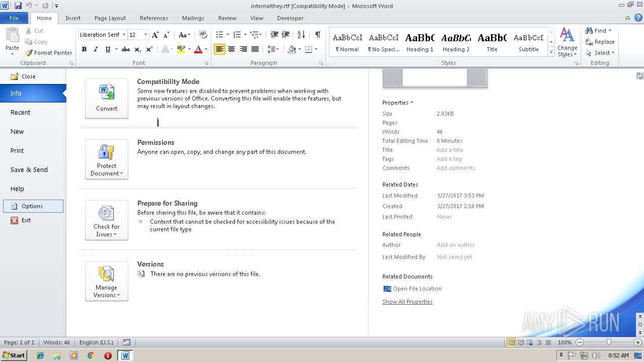Open the File backstage tab
The width and height of the screenshot is (644, 362).
14,18
